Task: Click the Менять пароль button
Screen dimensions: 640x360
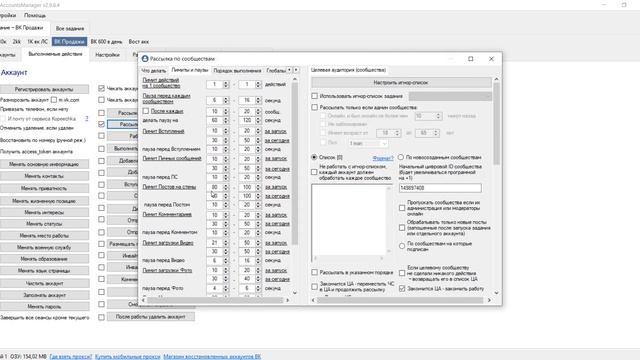Action: point(44,306)
